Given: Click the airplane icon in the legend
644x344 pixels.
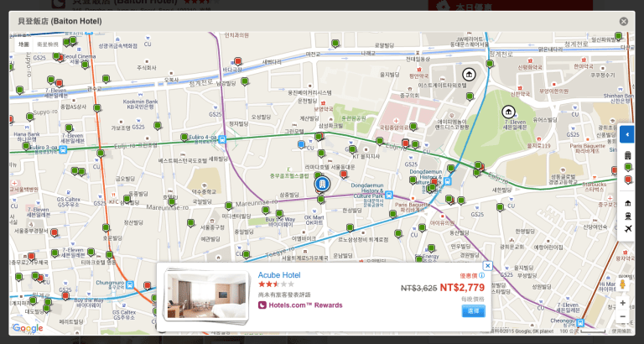Looking at the screenshot, I should [x=627, y=229].
